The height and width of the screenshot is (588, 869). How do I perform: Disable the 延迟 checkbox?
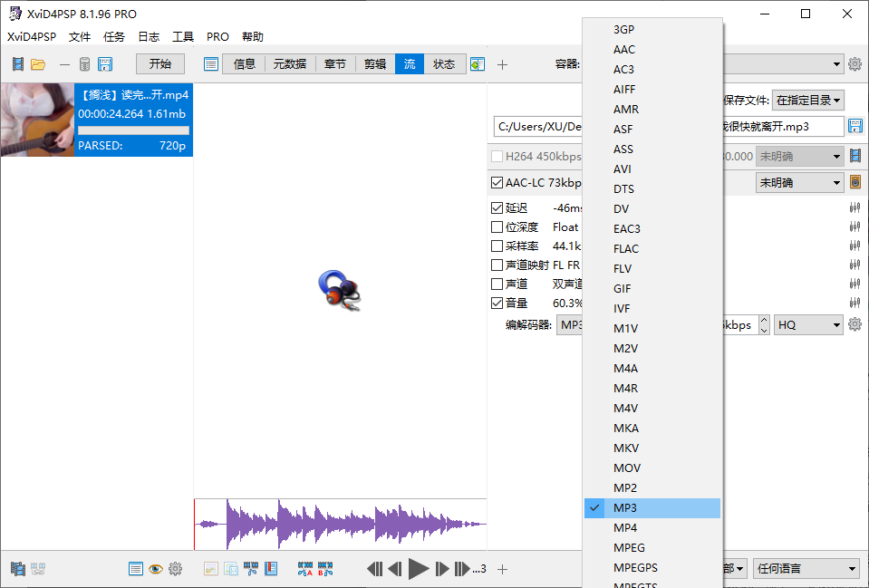pyautogui.click(x=497, y=207)
